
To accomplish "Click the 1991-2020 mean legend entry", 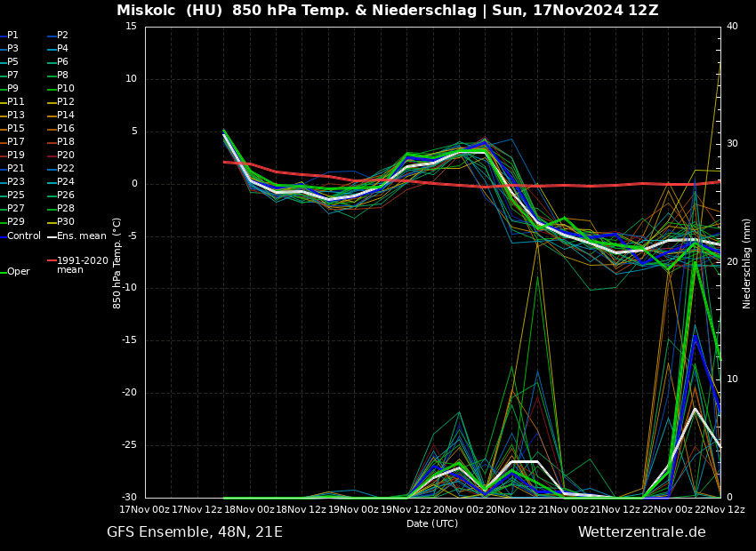I will click(x=82, y=265).
